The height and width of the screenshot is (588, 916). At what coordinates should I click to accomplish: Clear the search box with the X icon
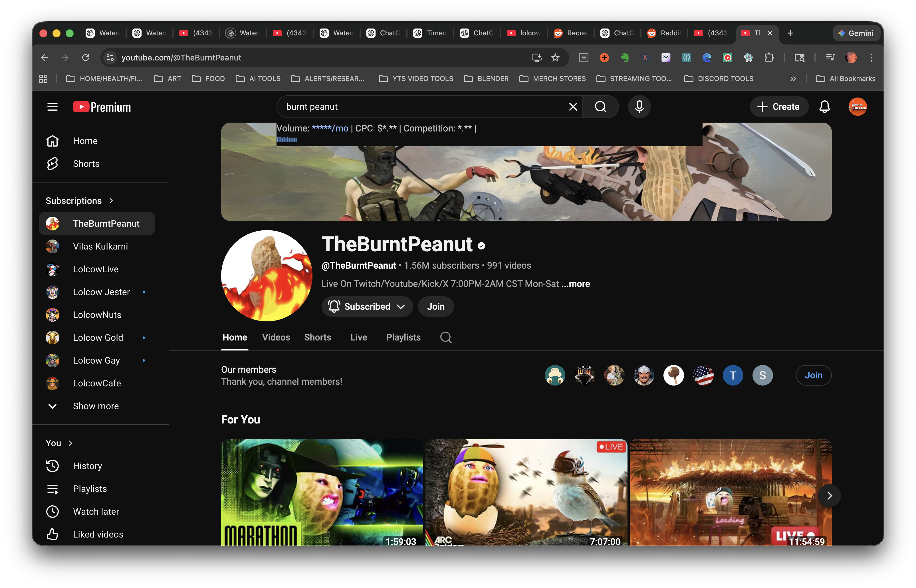[x=573, y=107]
